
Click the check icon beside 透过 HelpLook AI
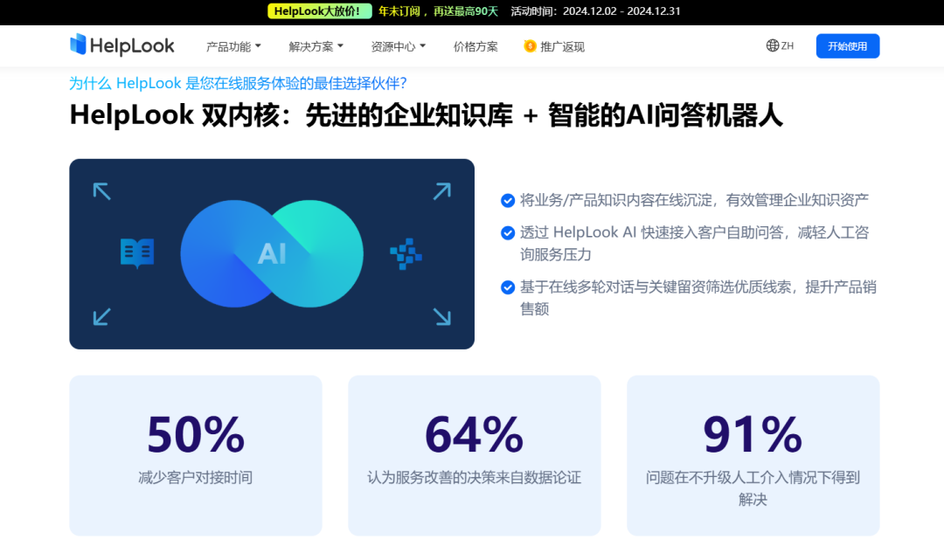pos(508,232)
